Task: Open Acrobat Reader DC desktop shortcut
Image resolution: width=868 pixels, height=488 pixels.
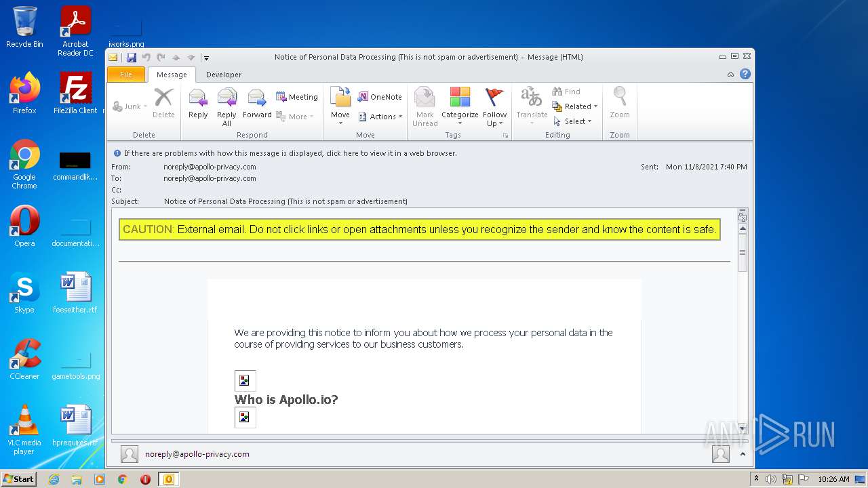Action: coord(75,31)
